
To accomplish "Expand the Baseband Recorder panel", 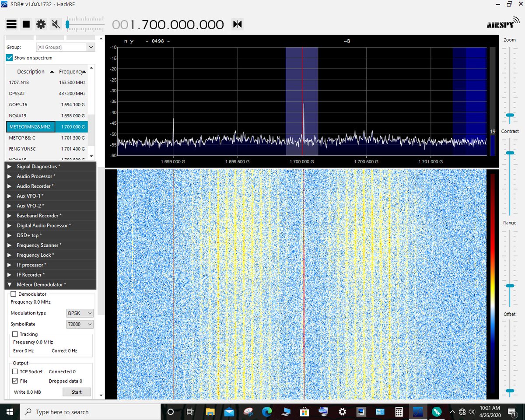I will click(50, 216).
